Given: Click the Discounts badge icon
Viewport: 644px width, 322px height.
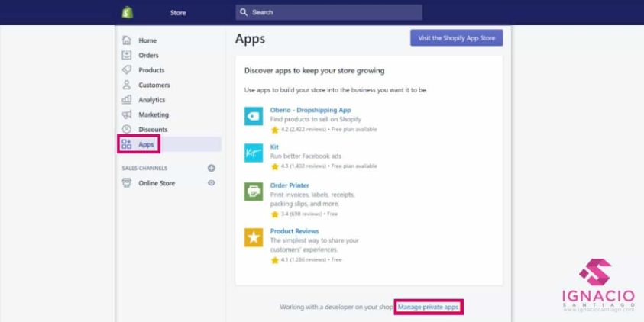Looking at the screenshot, I should [x=127, y=129].
